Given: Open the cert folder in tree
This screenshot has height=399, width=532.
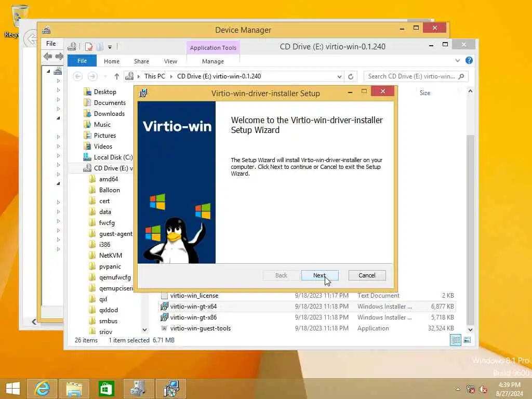Looking at the screenshot, I should tap(104, 201).
